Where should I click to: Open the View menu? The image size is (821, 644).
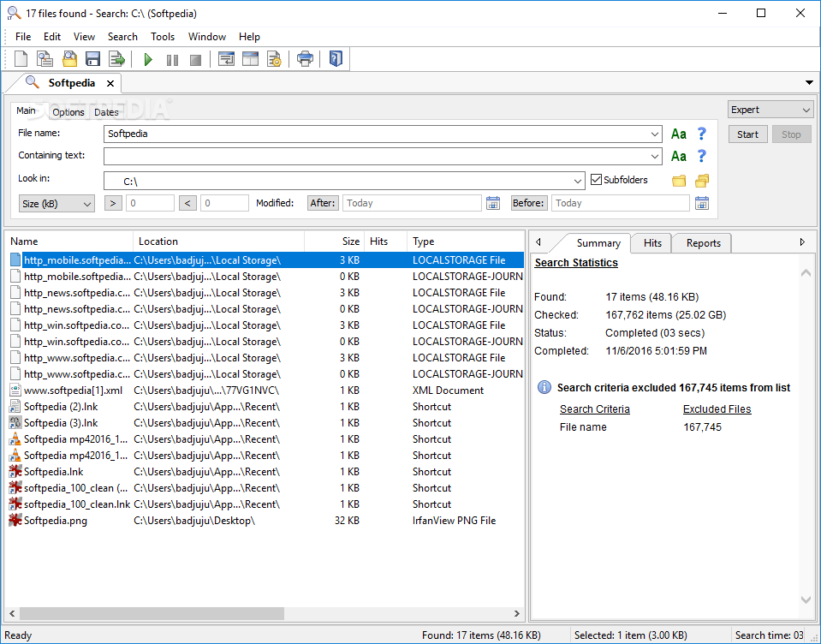click(84, 37)
